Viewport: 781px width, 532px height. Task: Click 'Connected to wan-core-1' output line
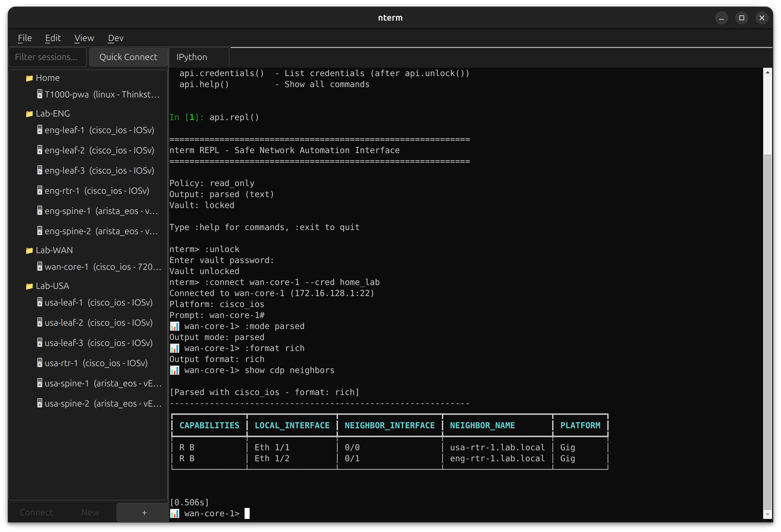[272, 293]
